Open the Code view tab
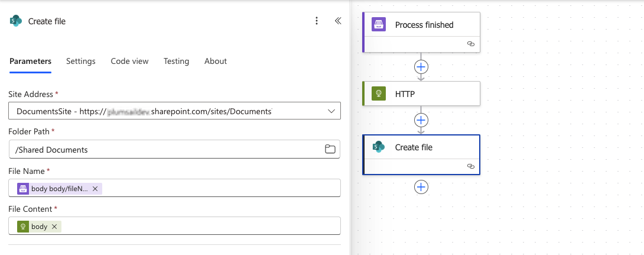 [129, 61]
